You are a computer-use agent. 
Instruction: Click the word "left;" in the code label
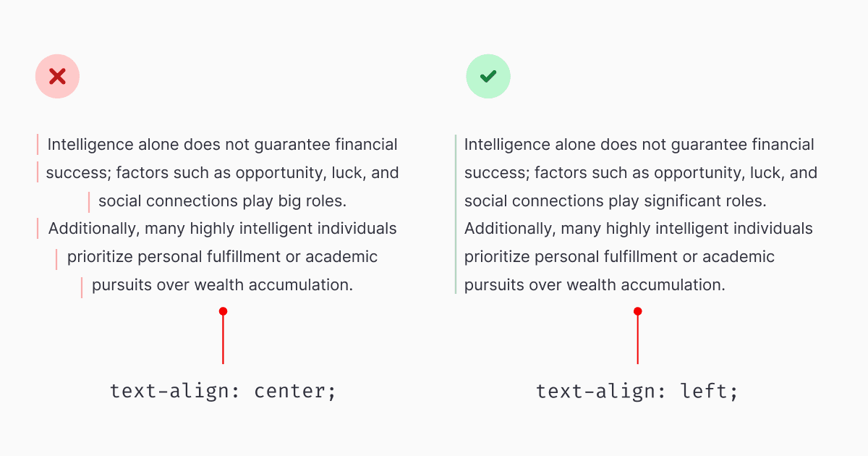(710, 392)
